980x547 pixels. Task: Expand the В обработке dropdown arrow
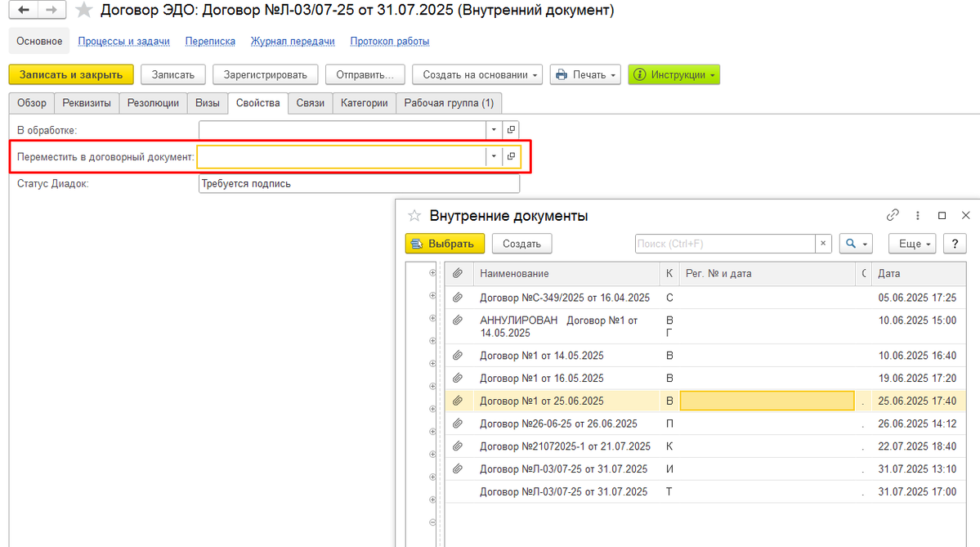pos(494,130)
